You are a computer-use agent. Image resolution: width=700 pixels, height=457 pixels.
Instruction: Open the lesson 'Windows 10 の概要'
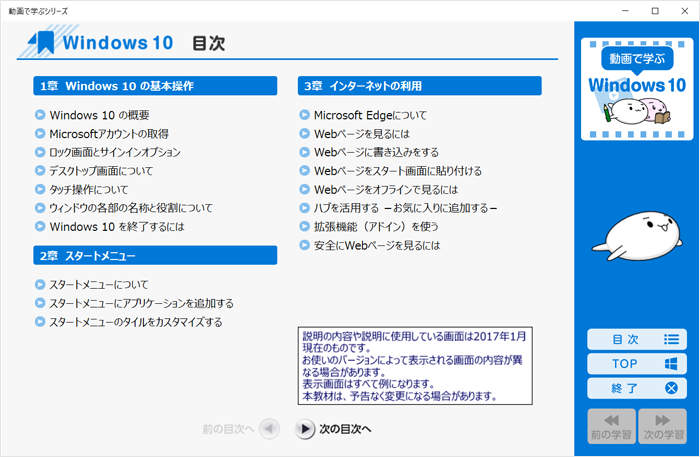(99, 115)
